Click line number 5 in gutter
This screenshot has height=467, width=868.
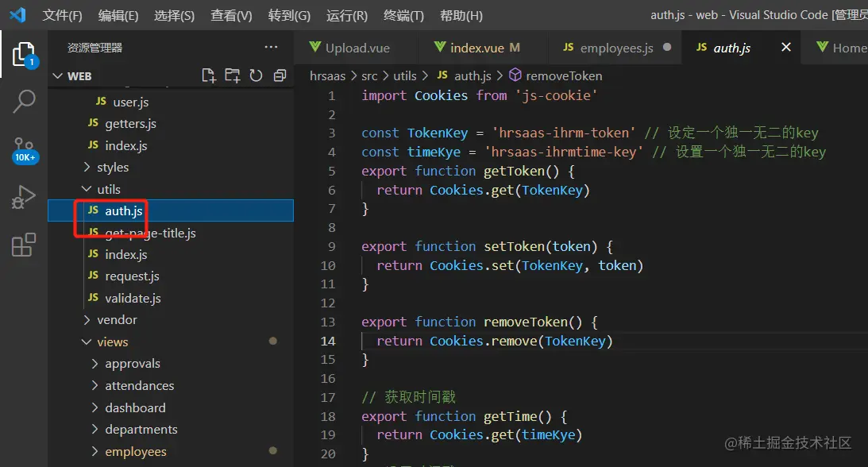pos(332,171)
